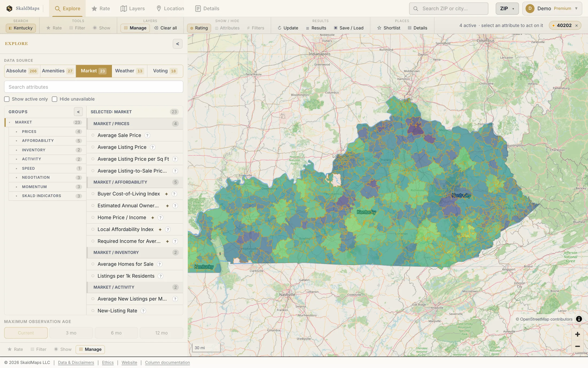588x368 pixels.
Task: Click the map info icon
Action: coord(579,319)
